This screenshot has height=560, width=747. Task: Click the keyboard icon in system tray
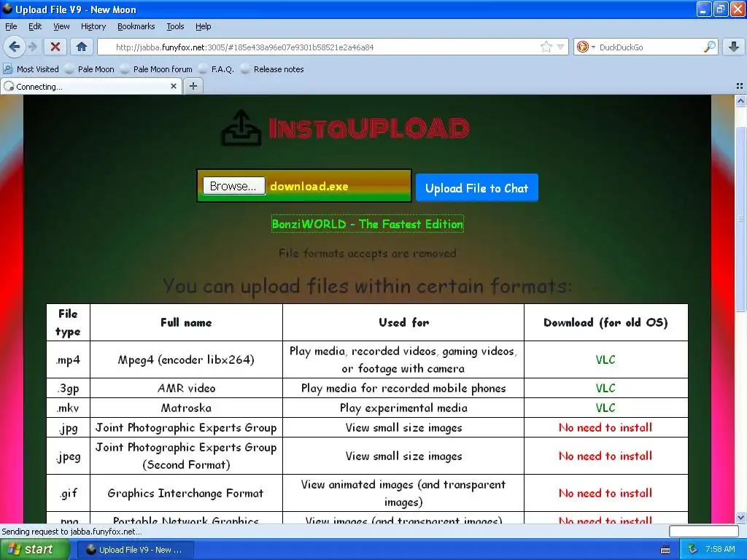point(665,550)
